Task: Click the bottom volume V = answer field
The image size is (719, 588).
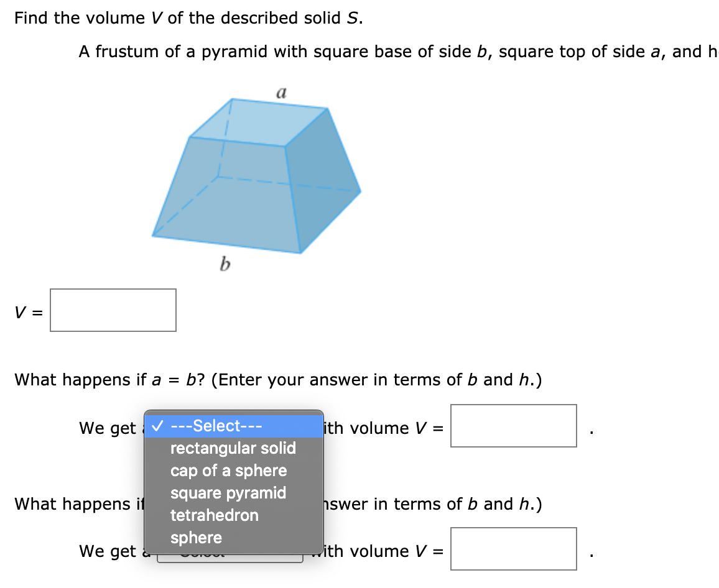Action: click(514, 549)
